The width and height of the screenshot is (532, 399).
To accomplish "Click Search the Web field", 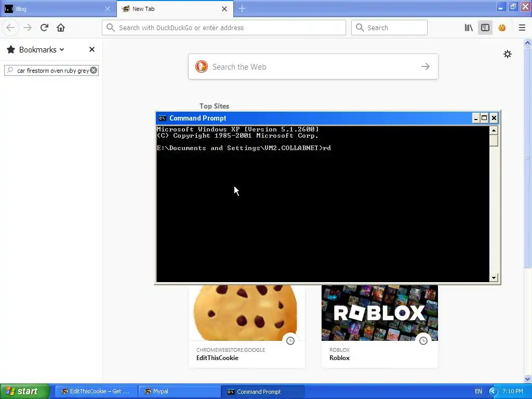I will (x=313, y=66).
